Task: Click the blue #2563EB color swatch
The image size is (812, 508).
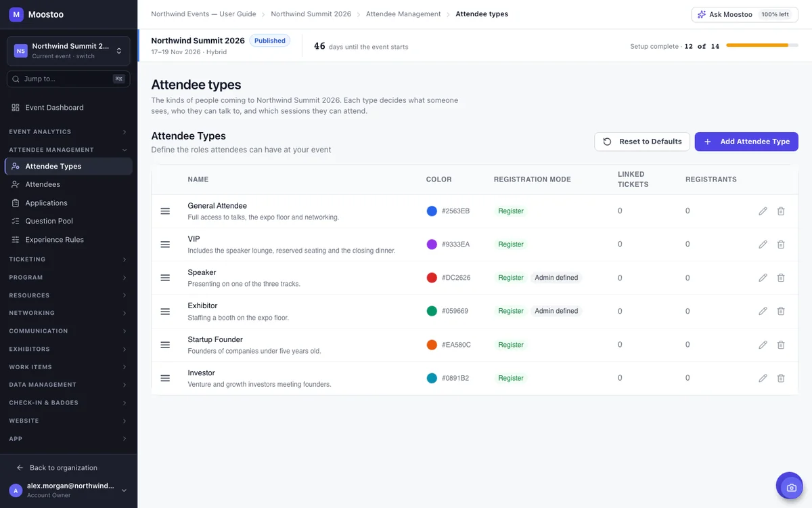Action: pos(432,211)
